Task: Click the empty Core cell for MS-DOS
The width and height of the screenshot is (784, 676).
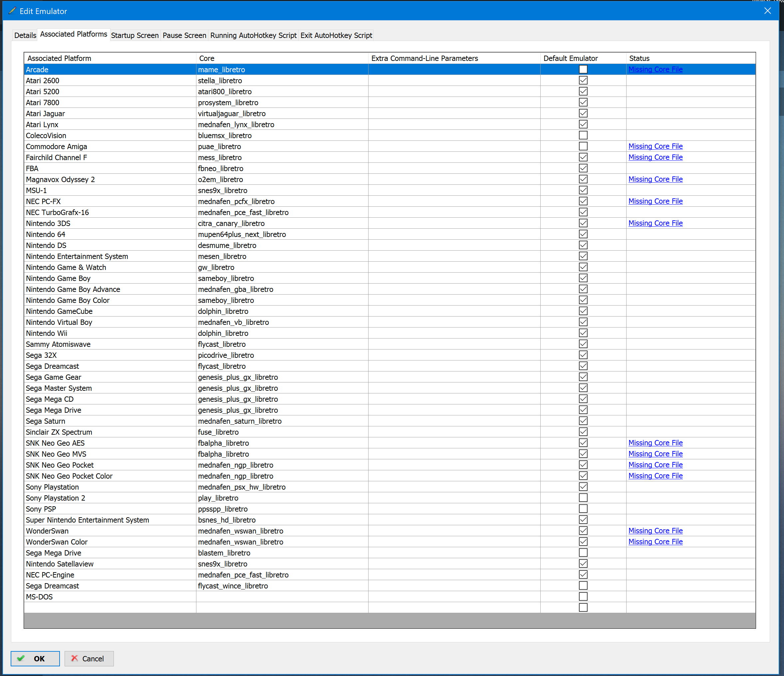Action: (282, 596)
